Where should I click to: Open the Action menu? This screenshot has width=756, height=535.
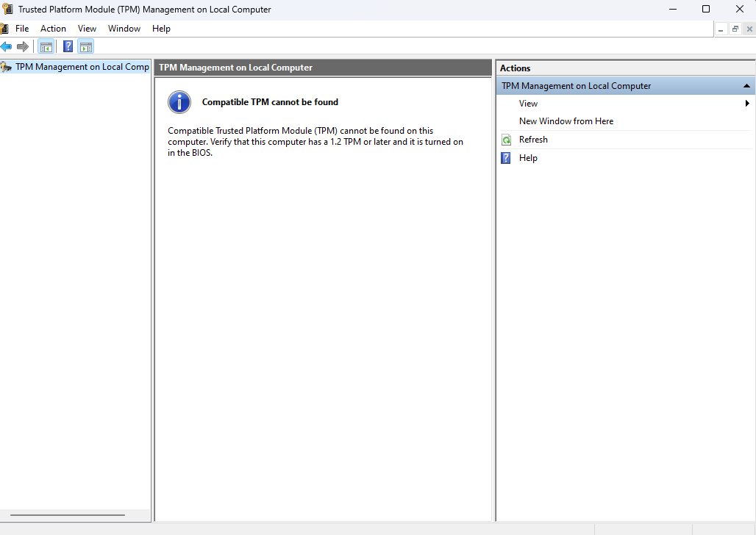53,28
